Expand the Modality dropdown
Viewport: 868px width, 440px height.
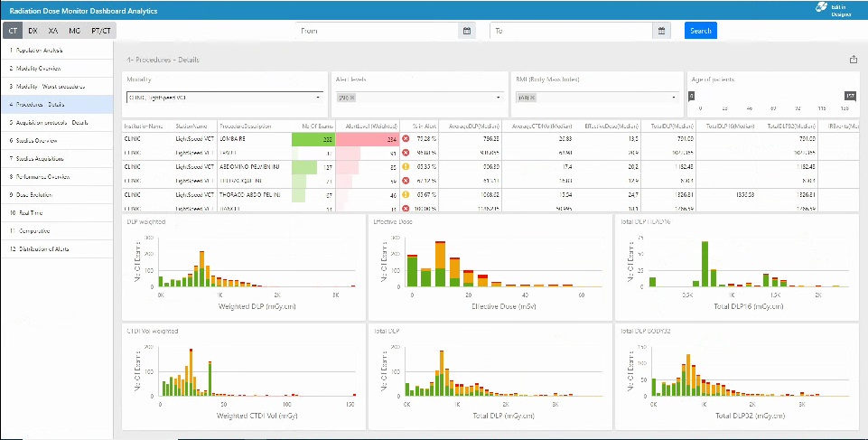[x=318, y=98]
